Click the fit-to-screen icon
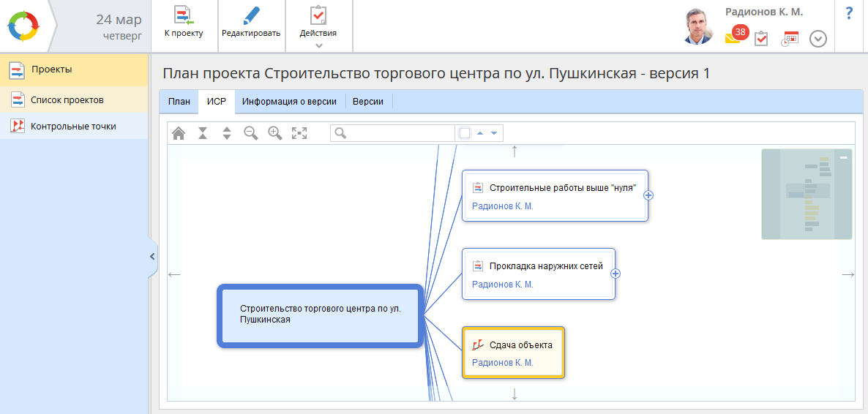868x414 pixels. (x=299, y=133)
